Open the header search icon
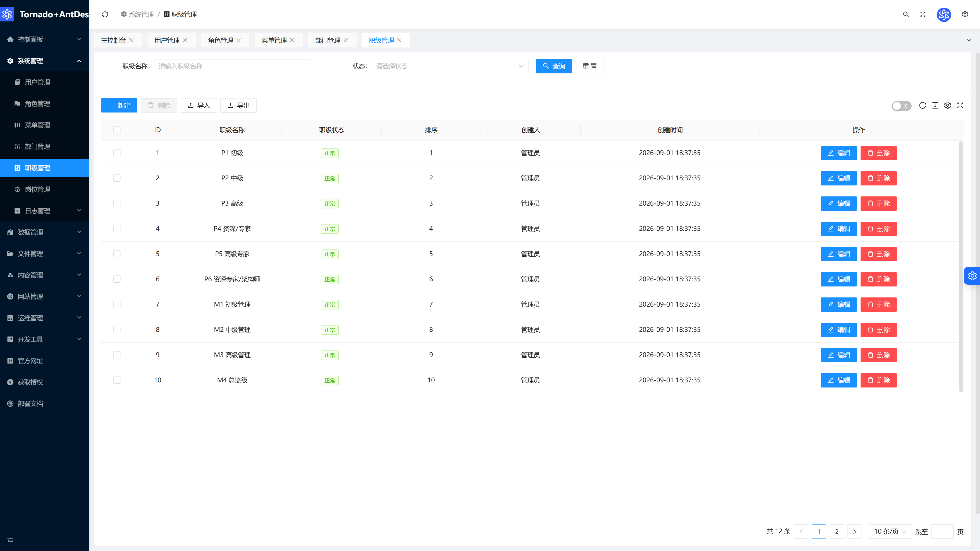The width and height of the screenshot is (980, 551). (906, 15)
